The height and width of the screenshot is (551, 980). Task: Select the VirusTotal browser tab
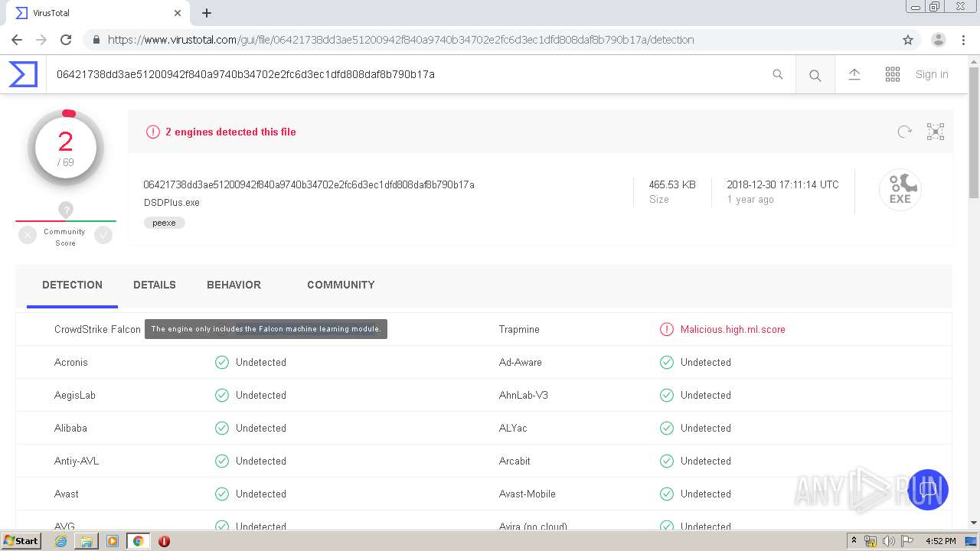(98, 13)
